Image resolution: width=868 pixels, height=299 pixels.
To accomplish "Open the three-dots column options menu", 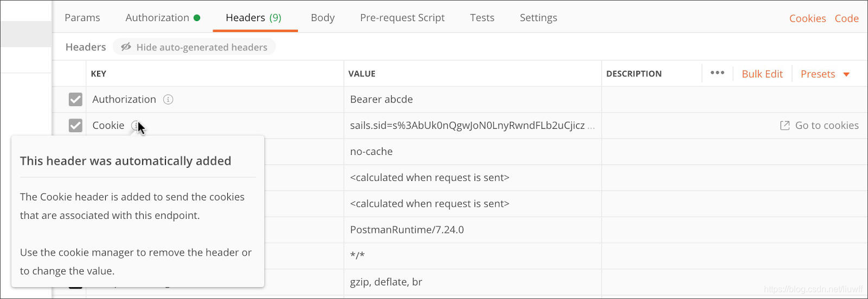I will 717,73.
